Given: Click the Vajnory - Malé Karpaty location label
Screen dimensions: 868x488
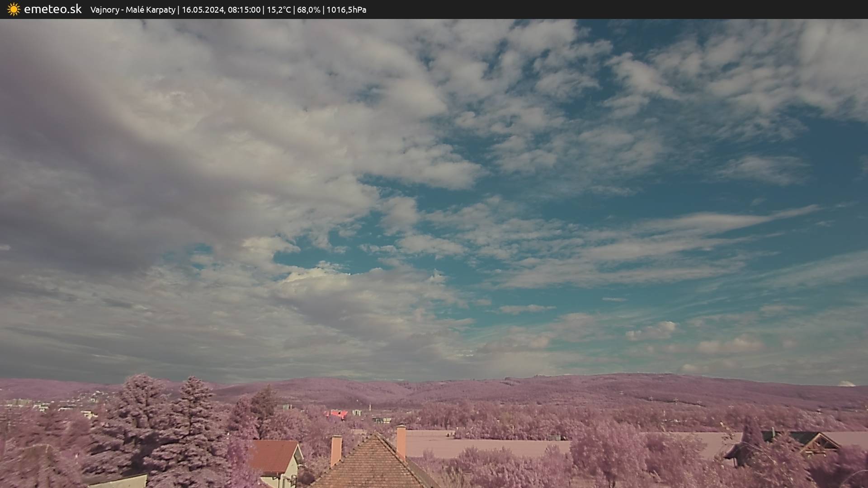Looking at the screenshot, I should (133, 10).
